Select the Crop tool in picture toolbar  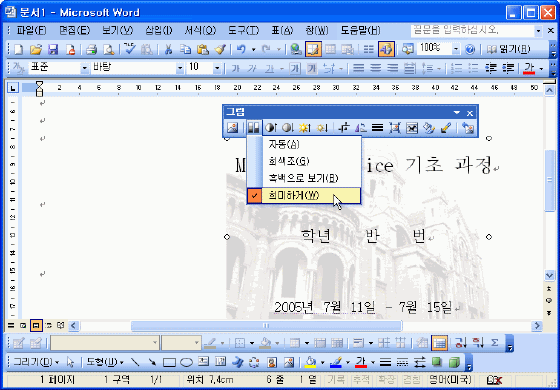(343, 128)
